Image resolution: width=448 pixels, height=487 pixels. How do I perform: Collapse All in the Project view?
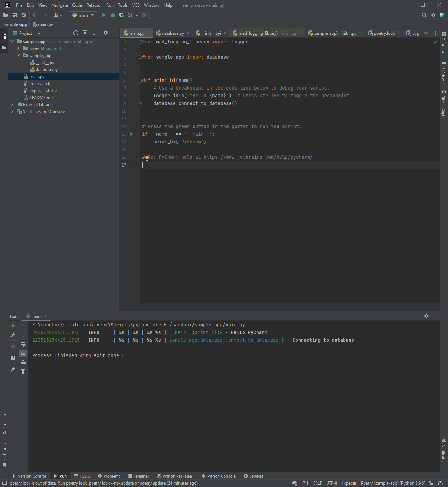coord(94,33)
